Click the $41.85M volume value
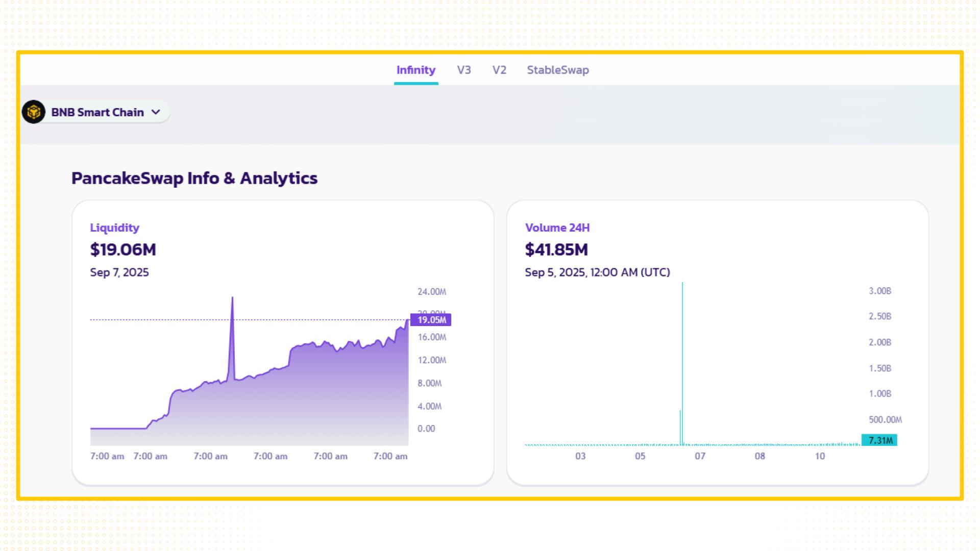The width and height of the screenshot is (980, 551). 556,249
